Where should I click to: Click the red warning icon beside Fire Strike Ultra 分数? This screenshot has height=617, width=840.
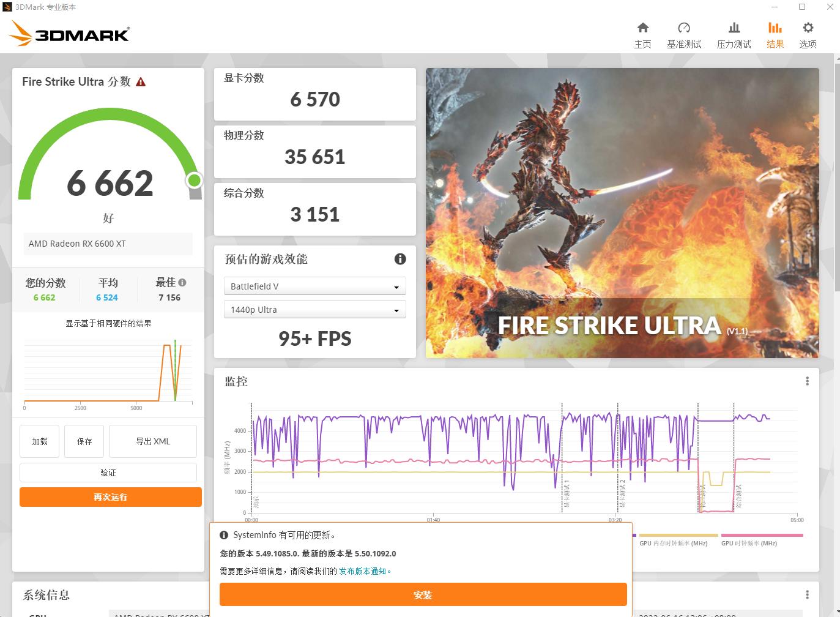141,82
